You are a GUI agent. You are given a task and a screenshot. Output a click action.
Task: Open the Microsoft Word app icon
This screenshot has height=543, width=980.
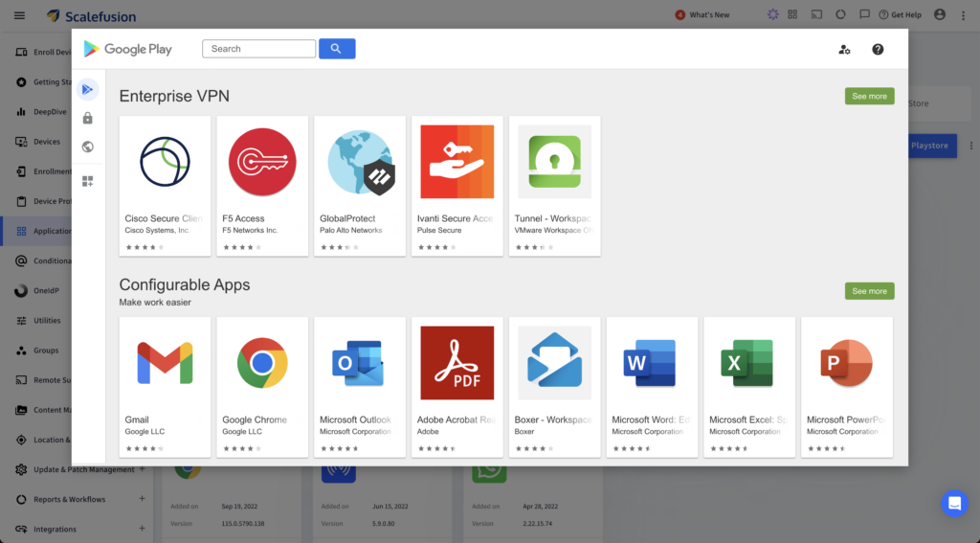[652, 363]
